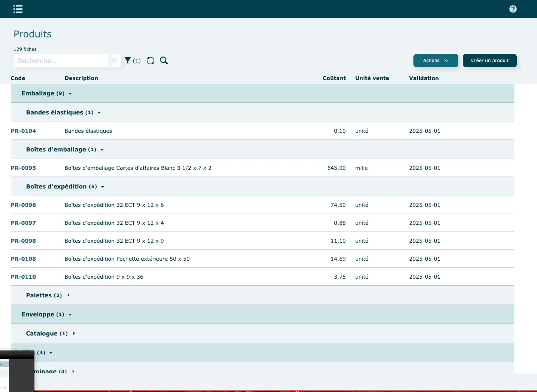Open product PR-0095 link
The height and width of the screenshot is (392, 537).
coord(23,168)
